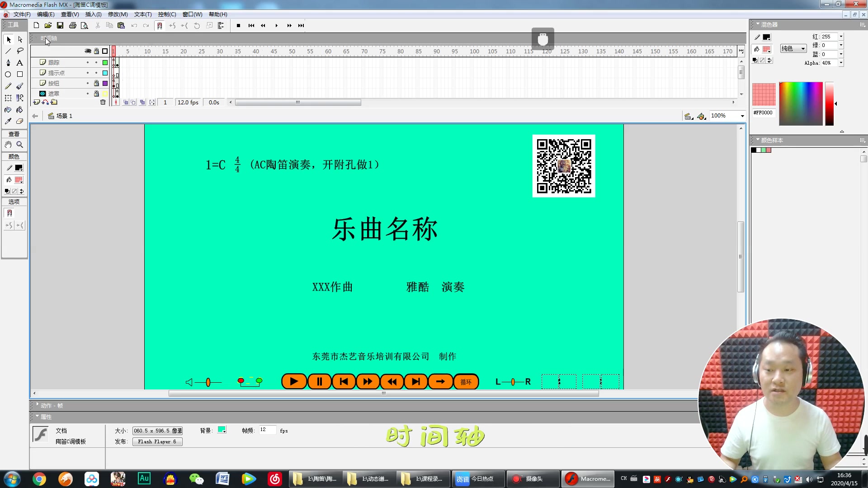
Task: Click the New document toolbar icon
Action: pyautogui.click(x=37, y=26)
